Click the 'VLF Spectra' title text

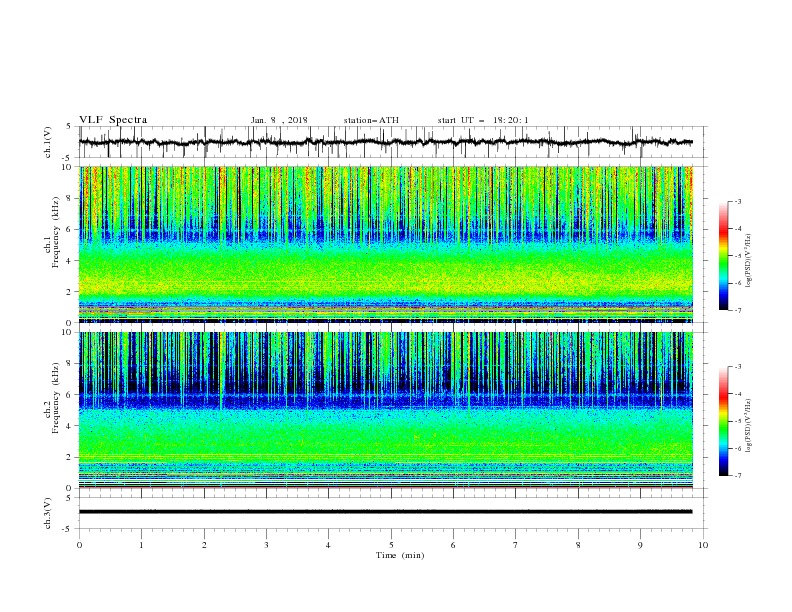point(113,120)
